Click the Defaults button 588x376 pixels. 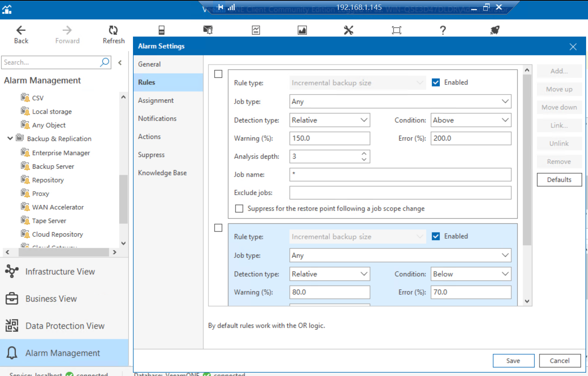(x=559, y=180)
